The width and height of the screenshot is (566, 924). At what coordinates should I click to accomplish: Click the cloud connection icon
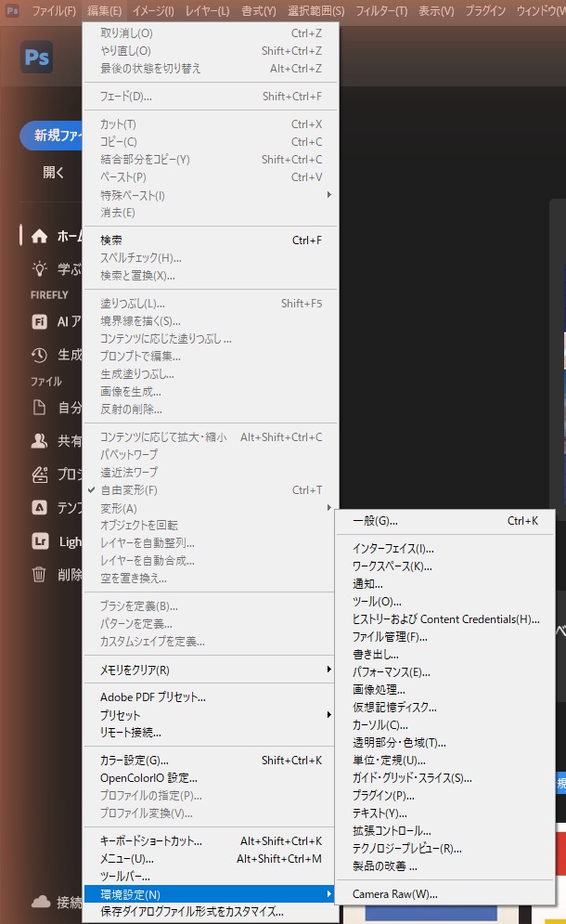coord(41,901)
